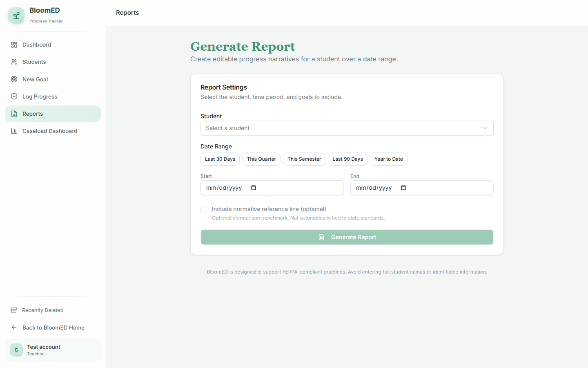Click the Students people icon
588x368 pixels.
coord(14,62)
